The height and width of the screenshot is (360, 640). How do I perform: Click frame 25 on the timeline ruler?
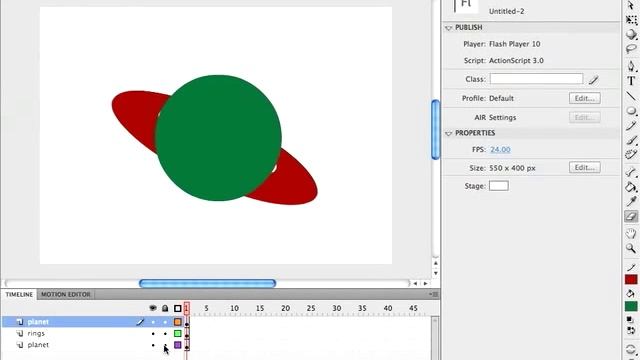[311, 309]
